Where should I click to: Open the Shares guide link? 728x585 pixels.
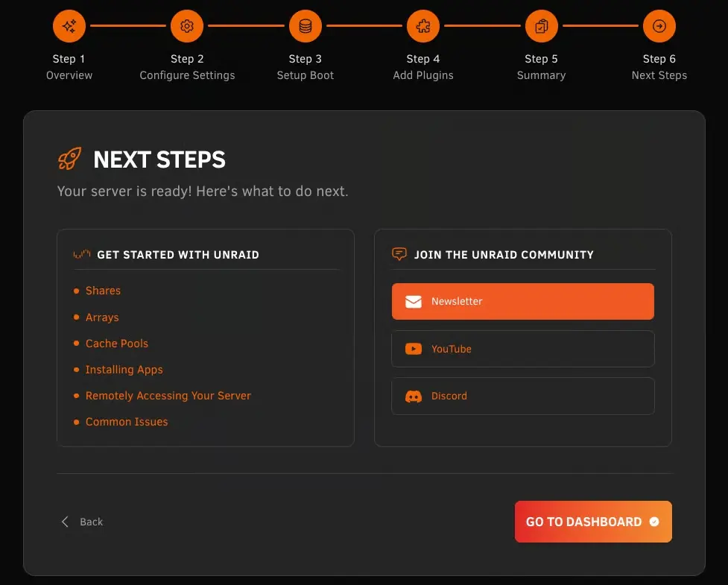coord(103,291)
